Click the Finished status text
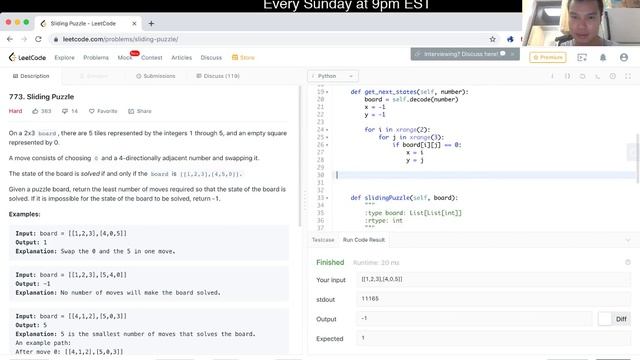 pos(330,262)
